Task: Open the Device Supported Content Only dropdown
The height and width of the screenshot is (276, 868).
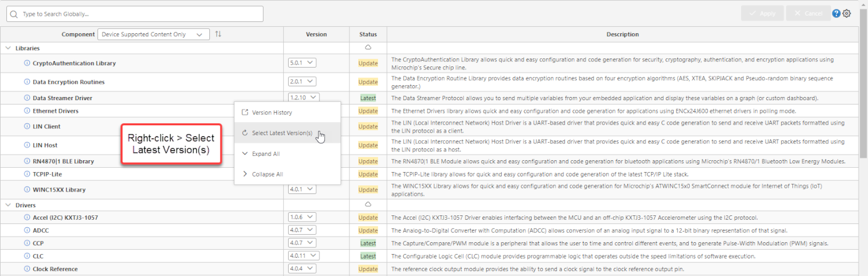Action: click(x=154, y=34)
